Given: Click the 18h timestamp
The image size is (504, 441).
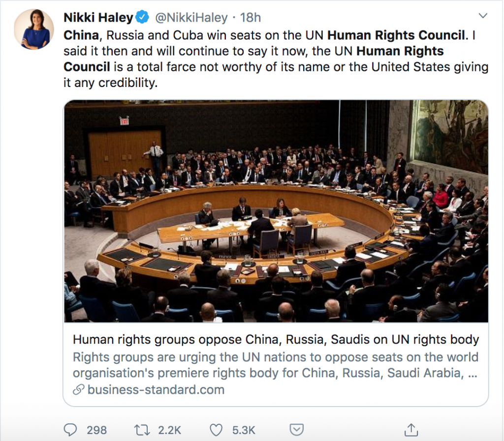Looking at the screenshot, I should pyautogui.click(x=251, y=17).
